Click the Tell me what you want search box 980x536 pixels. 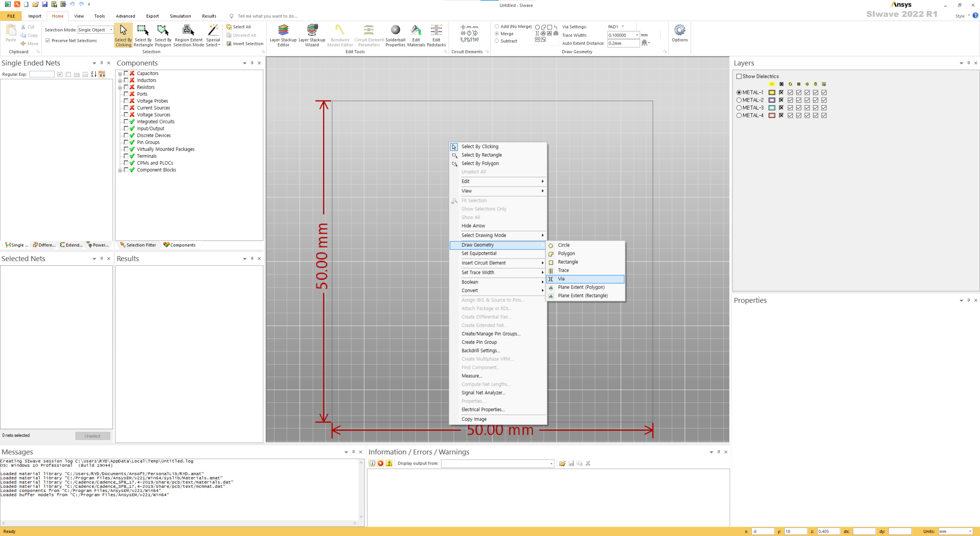(x=267, y=16)
